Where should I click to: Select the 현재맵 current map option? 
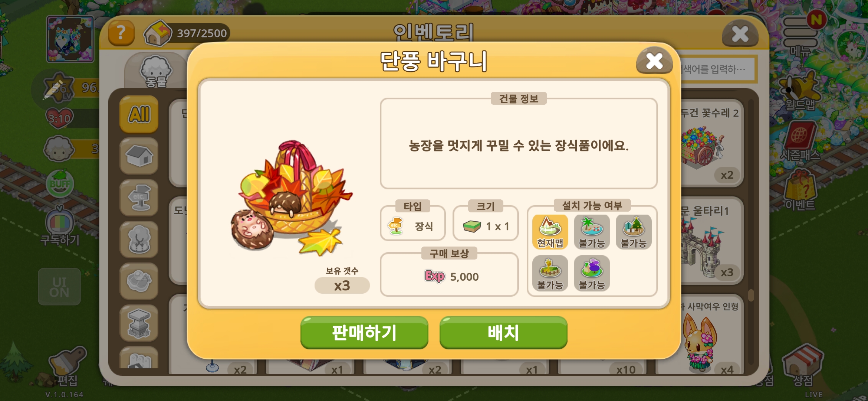click(x=550, y=232)
